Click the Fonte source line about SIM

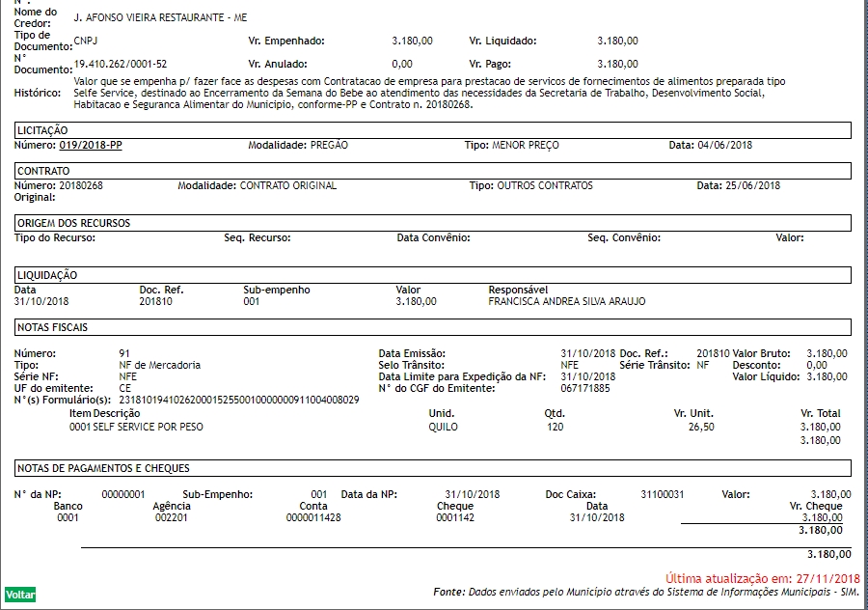point(646,593)
